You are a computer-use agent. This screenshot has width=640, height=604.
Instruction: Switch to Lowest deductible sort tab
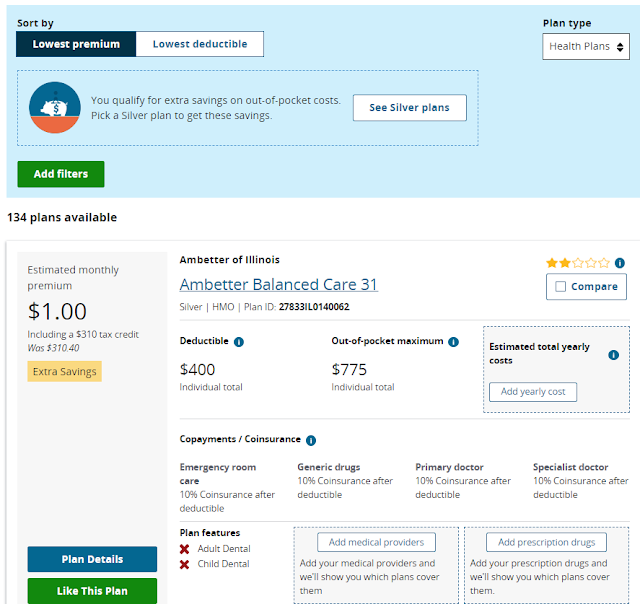[200, 44]
